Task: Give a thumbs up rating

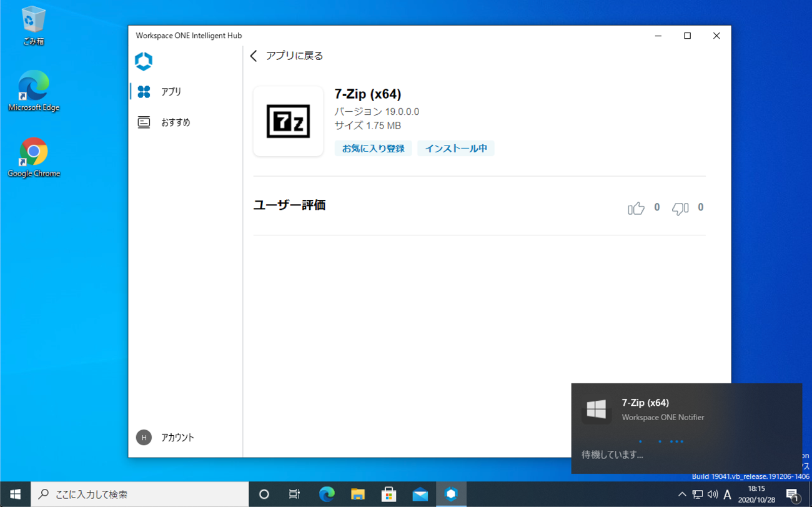Action: click(x=636, y=208)
